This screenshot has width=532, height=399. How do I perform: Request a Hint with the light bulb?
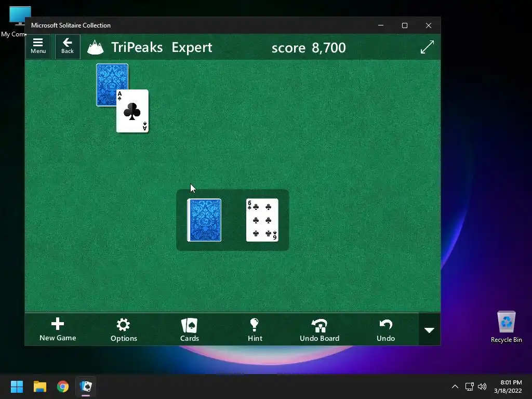click(x=255, y=329)
